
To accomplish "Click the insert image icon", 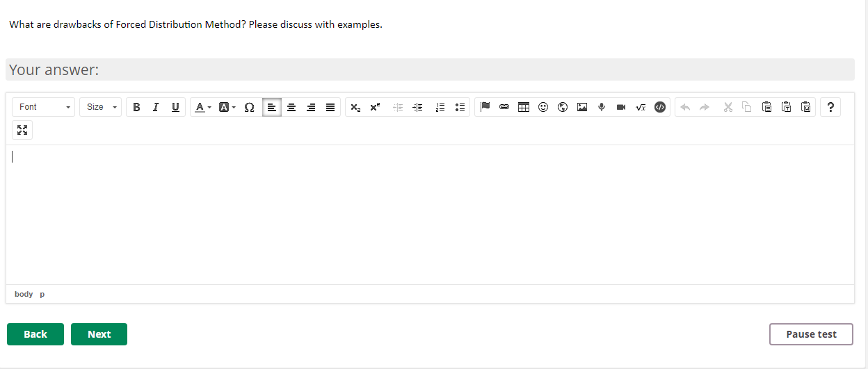I will [582, 107].
